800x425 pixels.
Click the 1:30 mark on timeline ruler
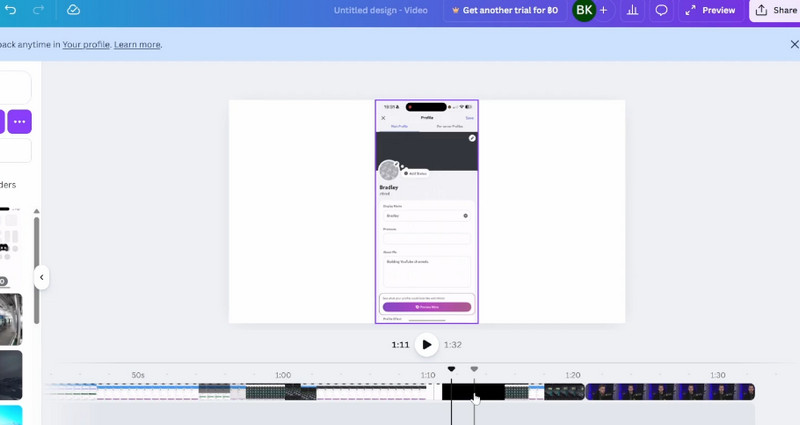pos(717,375)
